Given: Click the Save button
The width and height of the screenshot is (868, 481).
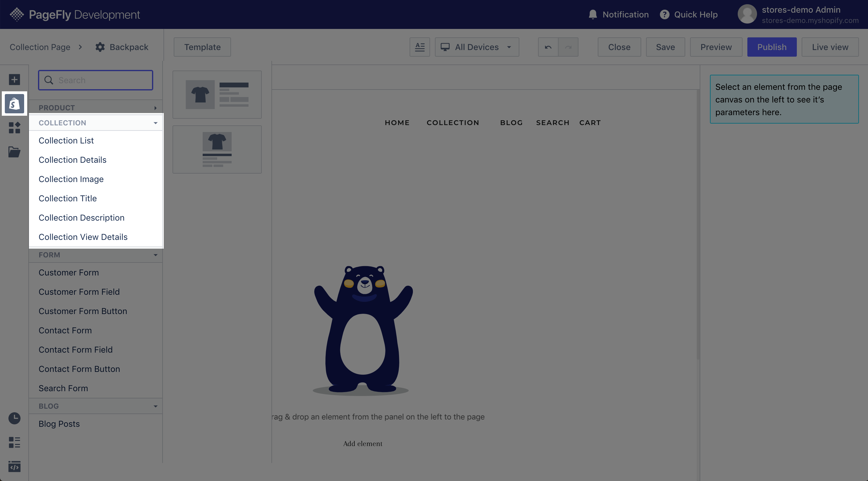Looking at the screenshot, I should [665, 47].
